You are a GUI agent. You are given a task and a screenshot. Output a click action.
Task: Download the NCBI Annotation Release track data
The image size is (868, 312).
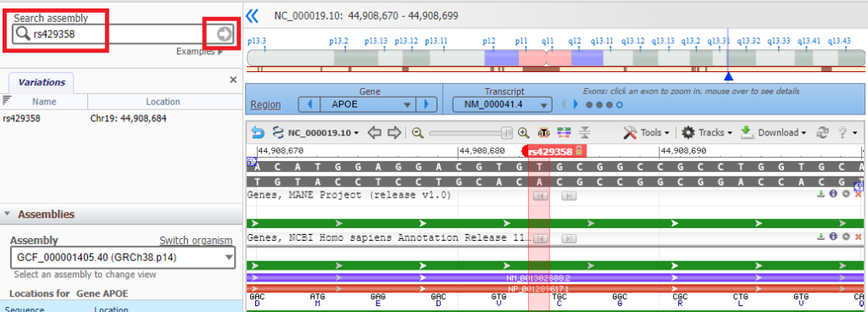pos(821,237)
